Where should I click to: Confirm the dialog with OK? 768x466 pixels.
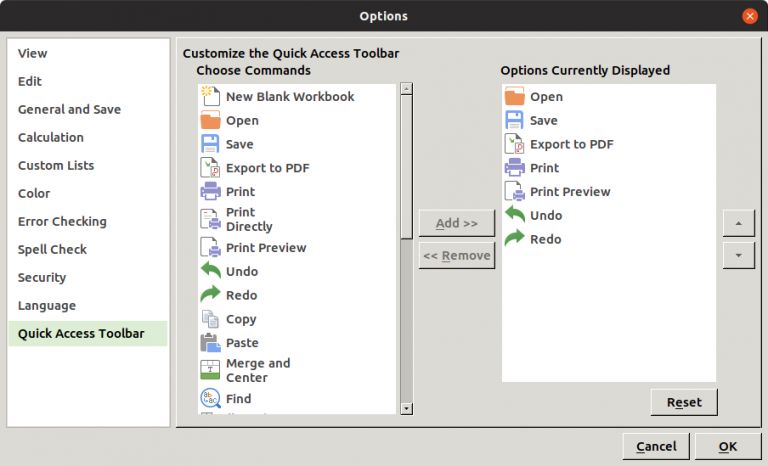(x=727, y=447)
